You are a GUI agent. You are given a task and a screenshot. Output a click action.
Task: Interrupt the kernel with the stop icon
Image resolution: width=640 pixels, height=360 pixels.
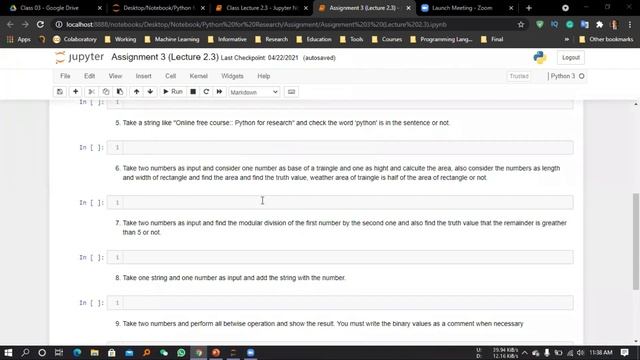pyautogui.click(x=193, y=92)
